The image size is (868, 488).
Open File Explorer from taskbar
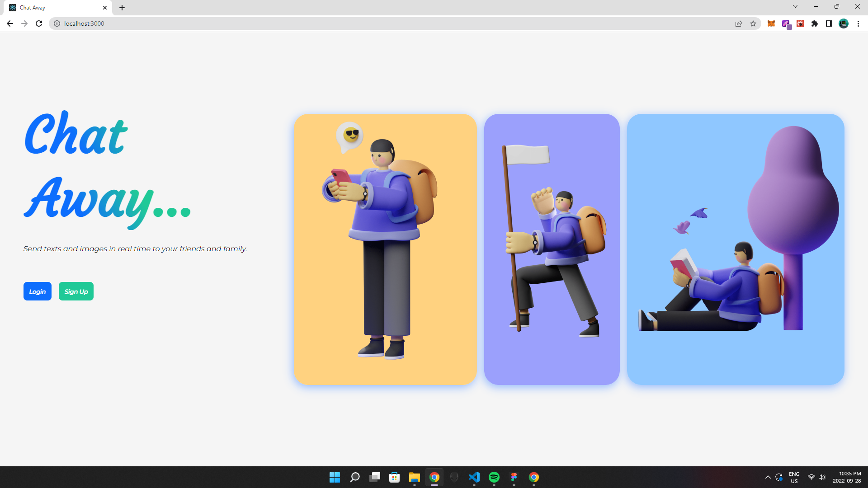coord(415,477)
